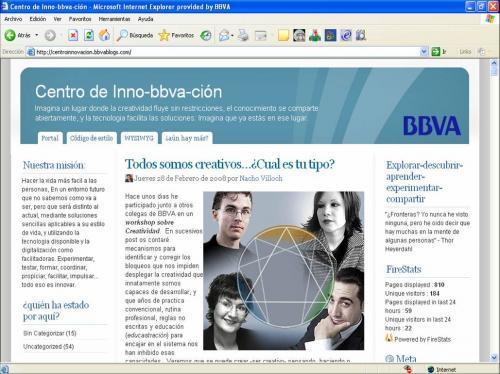Open the Herramientas menu
This screenshot has width=500, height=374.
114,19
